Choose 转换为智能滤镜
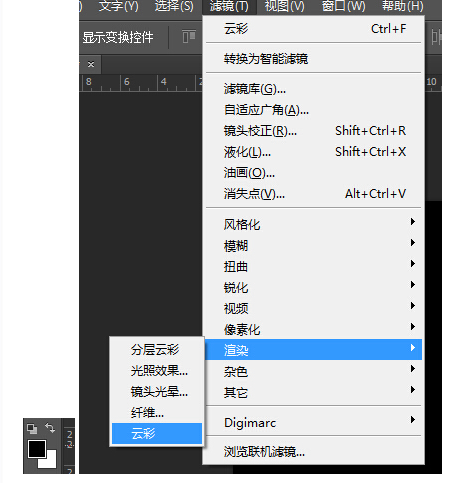Viewport: 468px width, 483px height. [314, 59]
